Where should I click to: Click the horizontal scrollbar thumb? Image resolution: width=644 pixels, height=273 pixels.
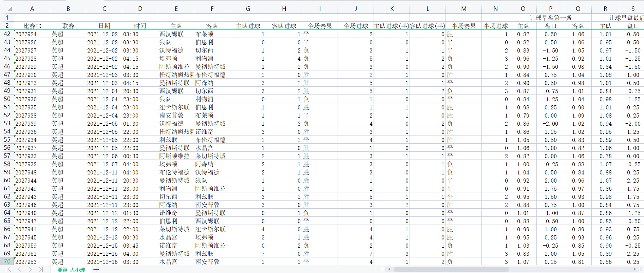click(x=451, y=269)
